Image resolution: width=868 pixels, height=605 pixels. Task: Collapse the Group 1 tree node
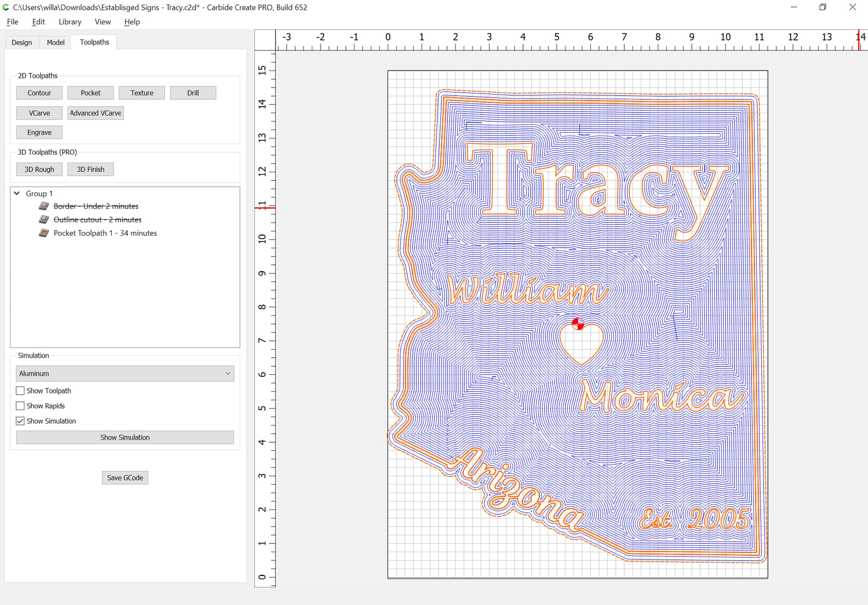pos(17,194)
